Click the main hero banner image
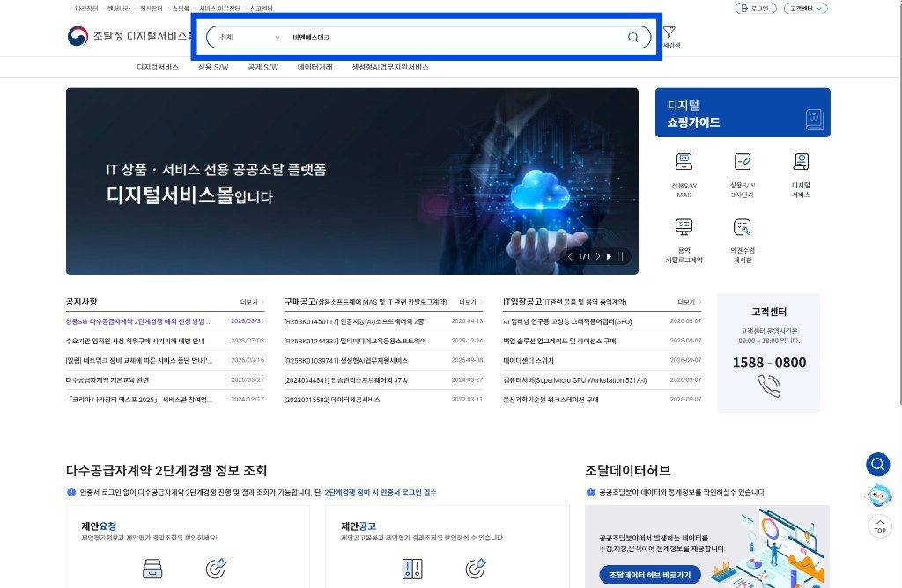 click(x=352, y=181)
